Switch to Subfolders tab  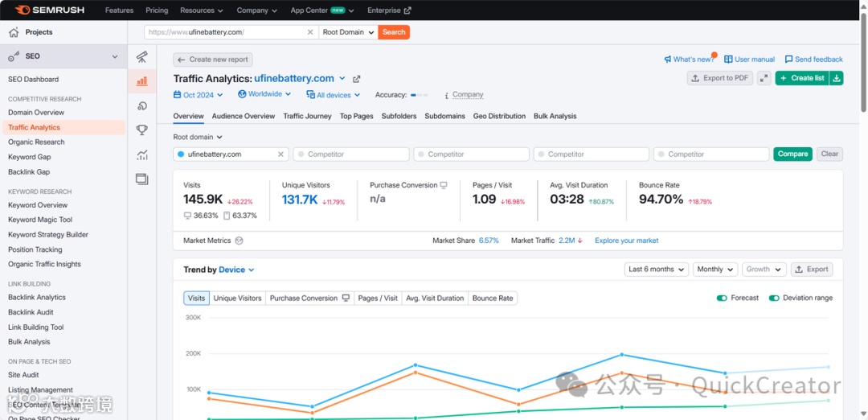click(x=399, y=117)
